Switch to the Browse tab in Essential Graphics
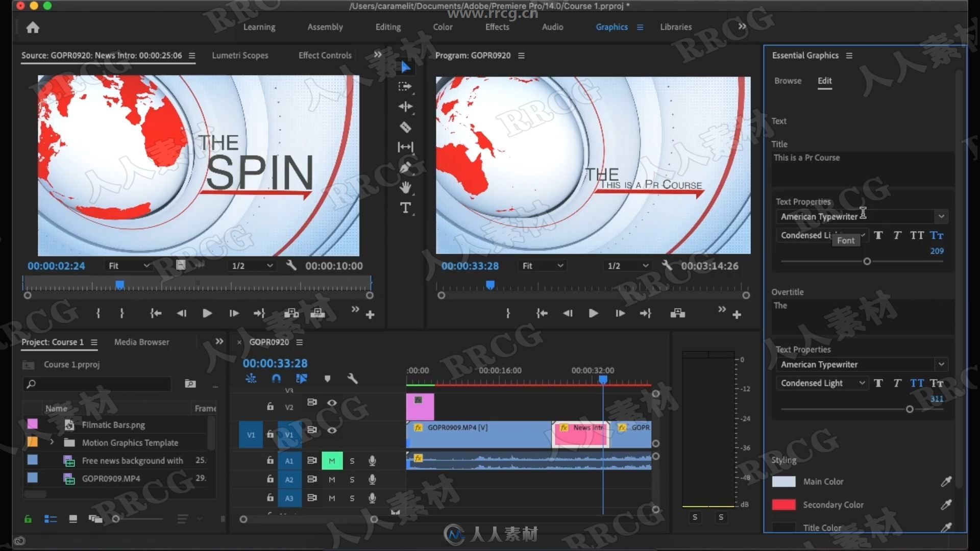Image resolution: width=980 pixels, height=551 pixels. click(788, 81)
